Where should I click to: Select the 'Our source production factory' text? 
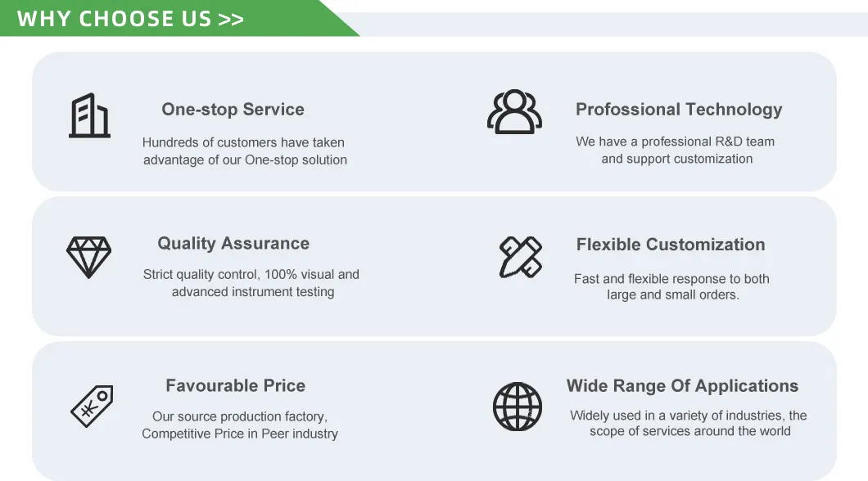240,425
